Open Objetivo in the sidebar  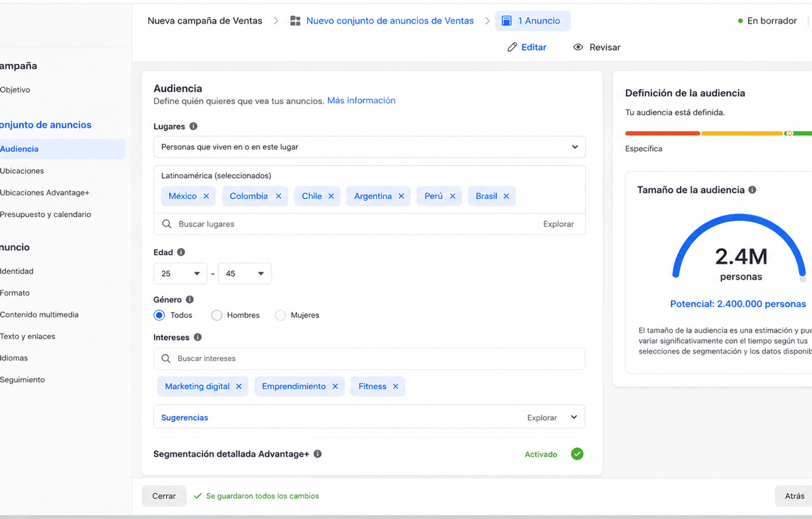pyautogui.click(x=15, y=90)
